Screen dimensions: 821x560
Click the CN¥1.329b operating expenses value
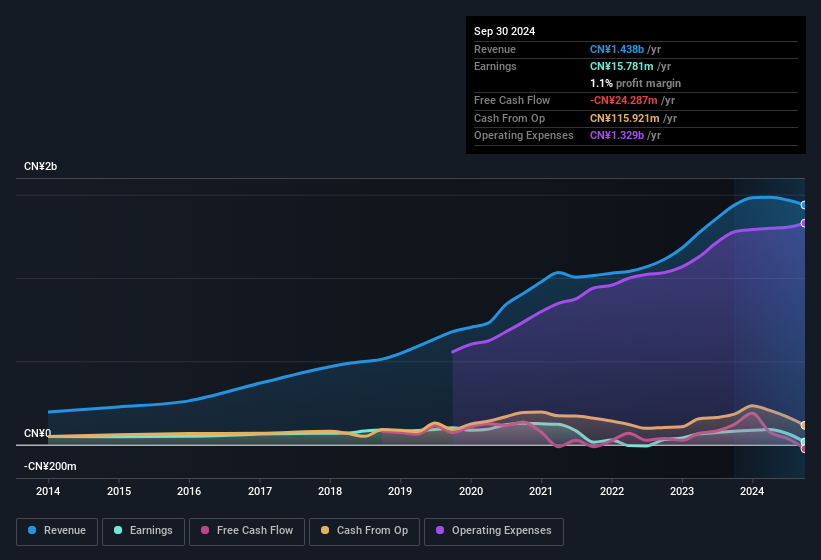point(617,135)
